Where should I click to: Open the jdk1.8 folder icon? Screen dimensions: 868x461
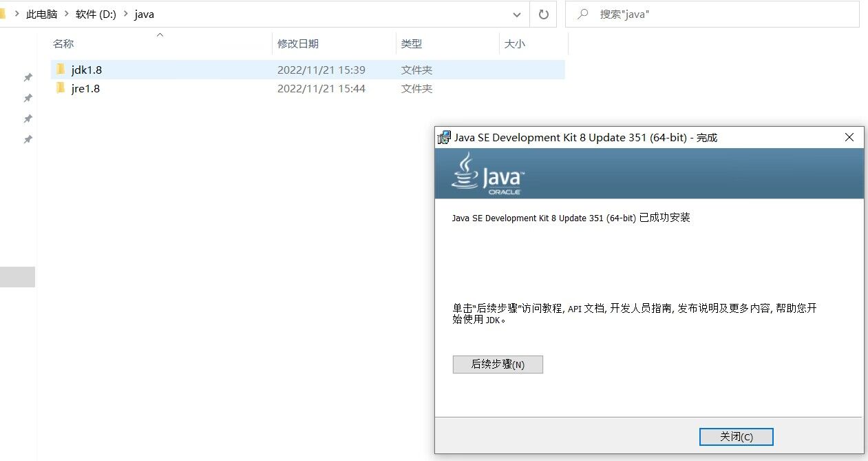click(x=61, y=70)
